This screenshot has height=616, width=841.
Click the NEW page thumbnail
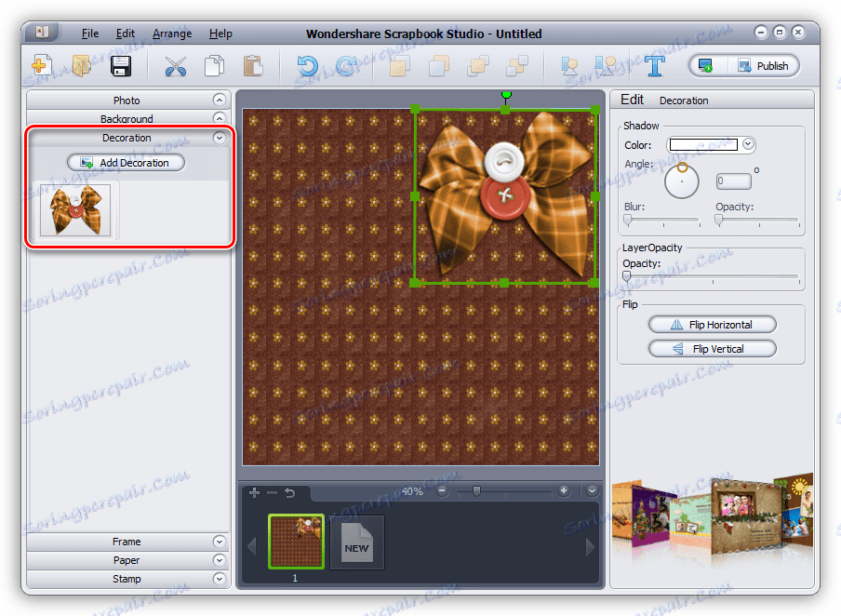click(357, 542)
